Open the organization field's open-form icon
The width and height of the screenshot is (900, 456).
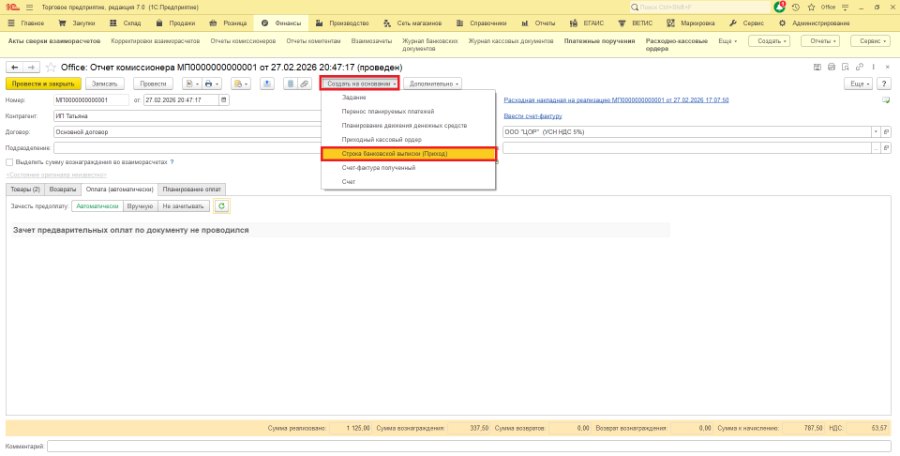click(x=886, y=132)
